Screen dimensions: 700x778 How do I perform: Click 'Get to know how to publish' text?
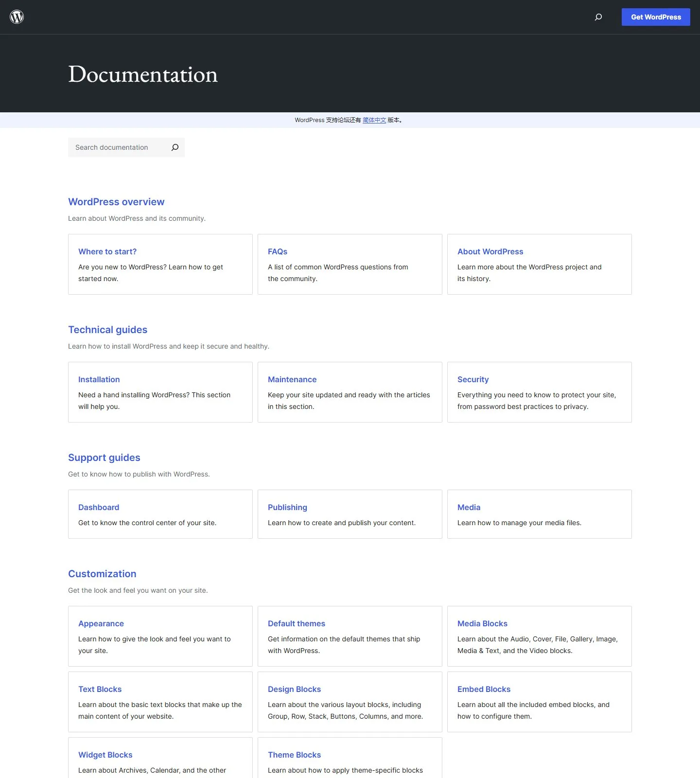tap(139, 474)
